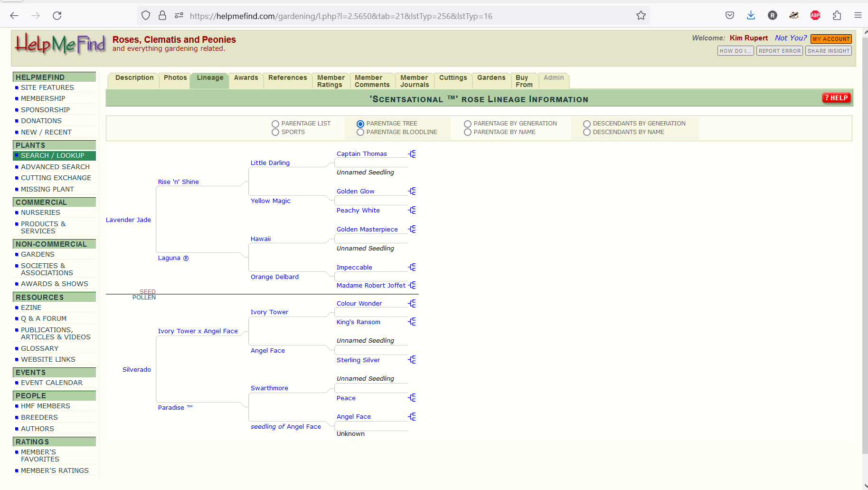
Task: Click the HelpMeFind logo
Action: (x=60, y=44)
